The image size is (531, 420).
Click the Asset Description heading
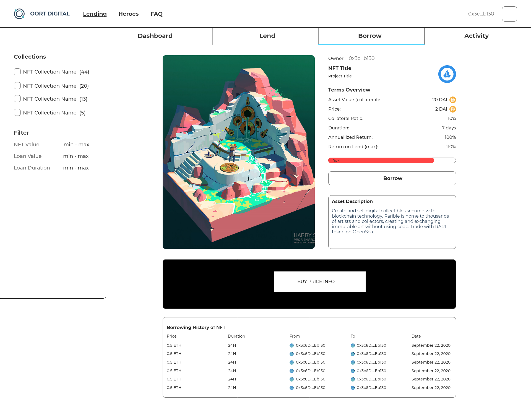[352, 201]
